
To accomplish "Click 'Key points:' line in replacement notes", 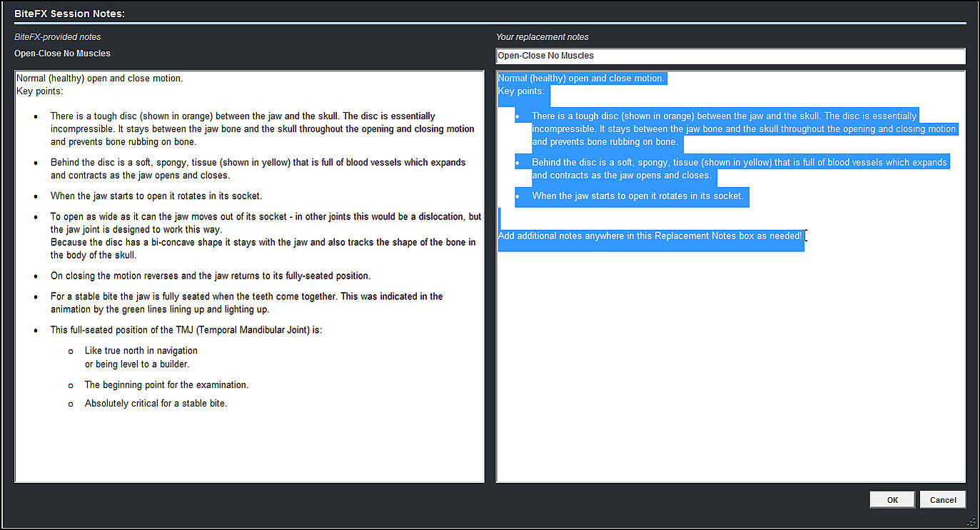I will 521,91.
